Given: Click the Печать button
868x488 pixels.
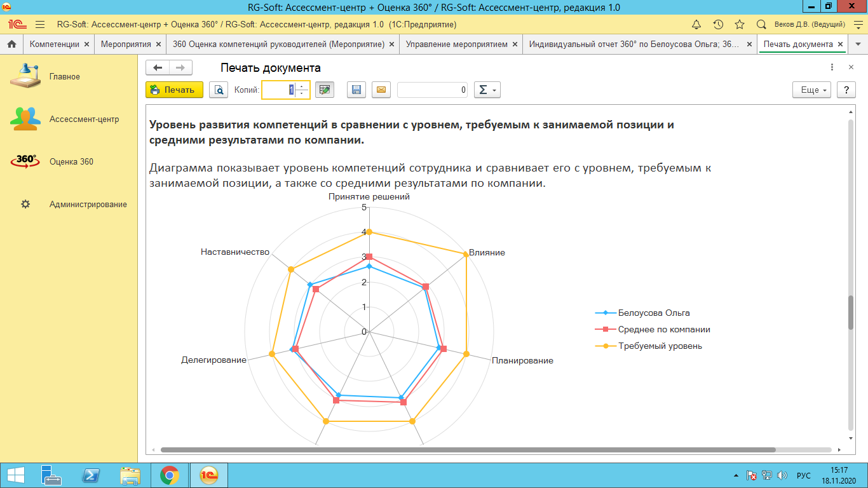Looking at the screenshot, I should (x=174, y=90).
